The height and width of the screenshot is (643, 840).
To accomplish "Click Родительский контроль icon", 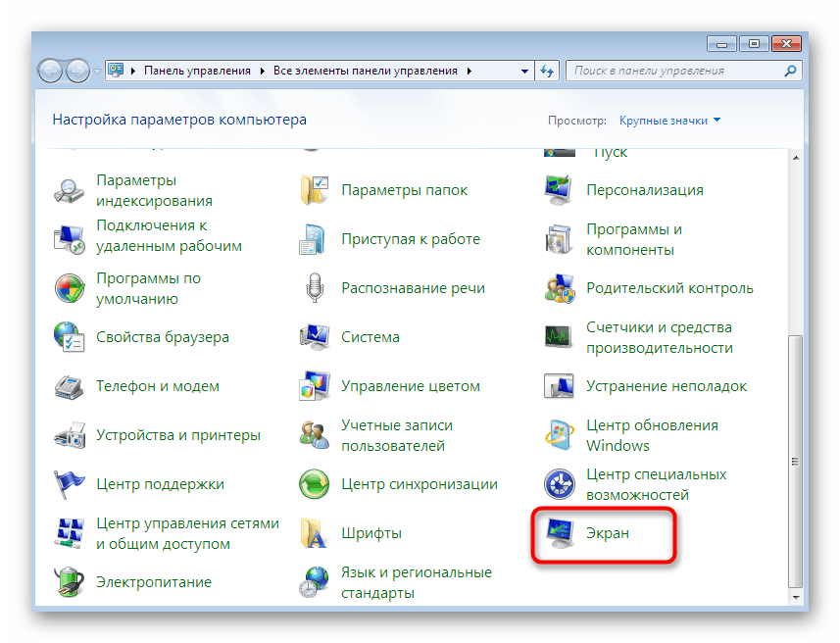I will (560, 288).
